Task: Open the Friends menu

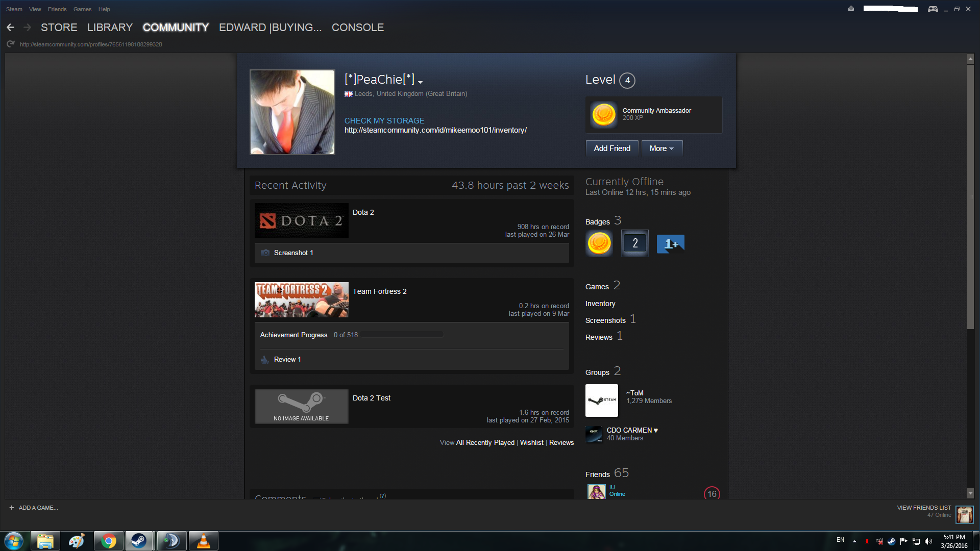Action: point(57,9)
